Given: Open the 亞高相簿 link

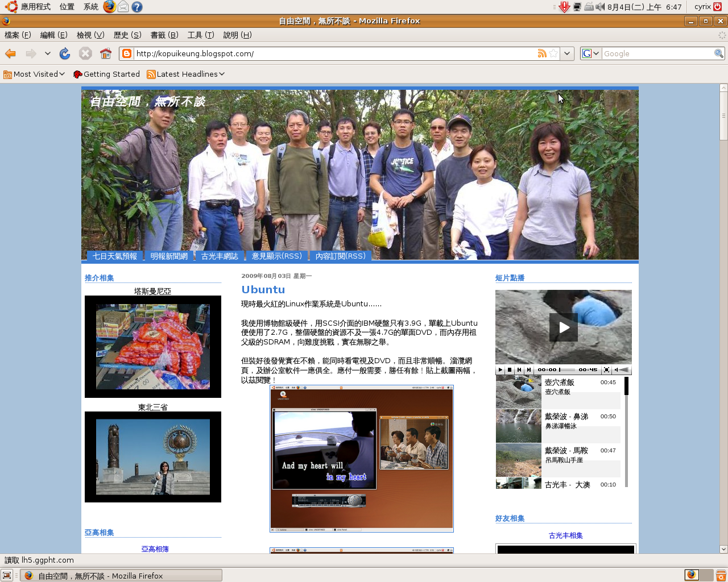Looking at the screenshot, I should coord(155,549).
